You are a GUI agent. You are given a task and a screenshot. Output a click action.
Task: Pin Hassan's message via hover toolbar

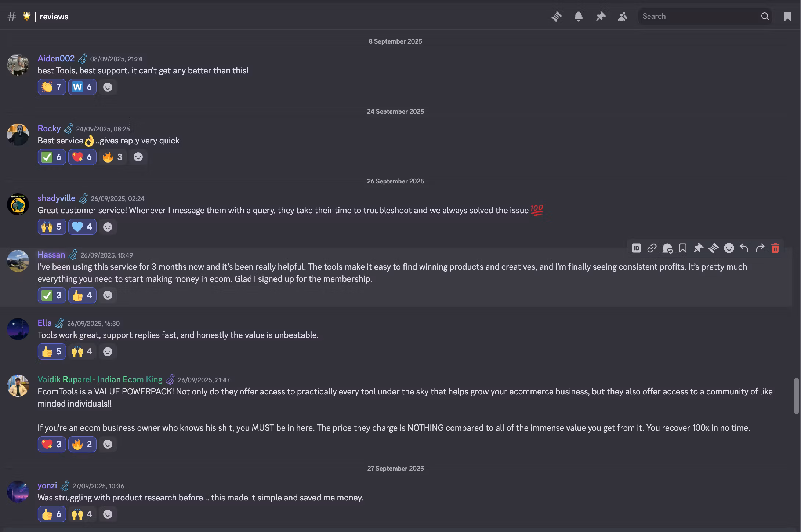pos(698,248)
